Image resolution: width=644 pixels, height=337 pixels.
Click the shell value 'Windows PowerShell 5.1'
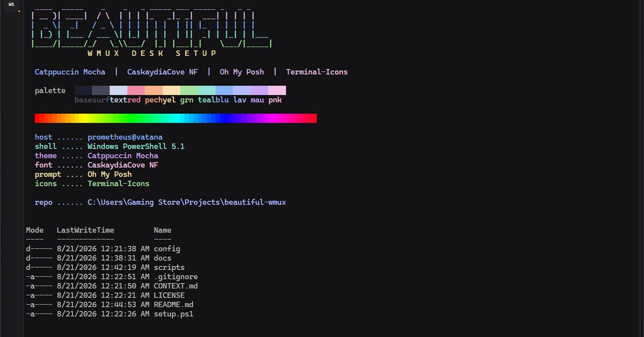pos(136,146)
